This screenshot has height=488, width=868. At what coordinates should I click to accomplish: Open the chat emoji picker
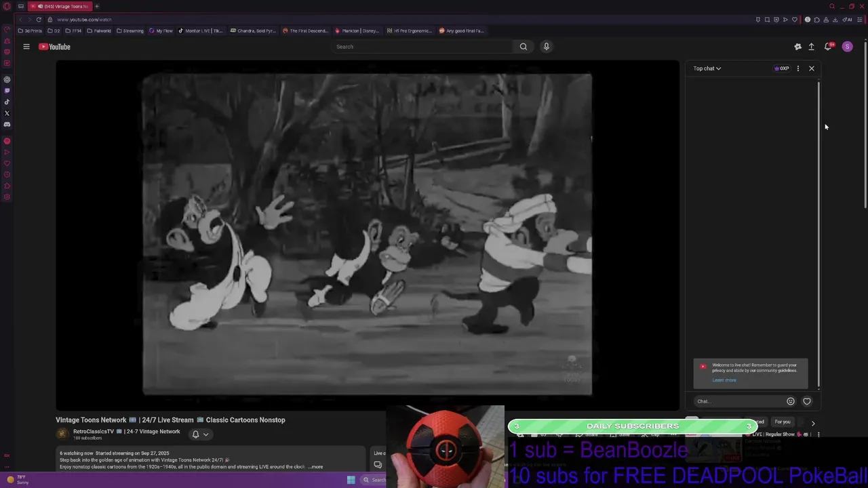pos(790,401)
